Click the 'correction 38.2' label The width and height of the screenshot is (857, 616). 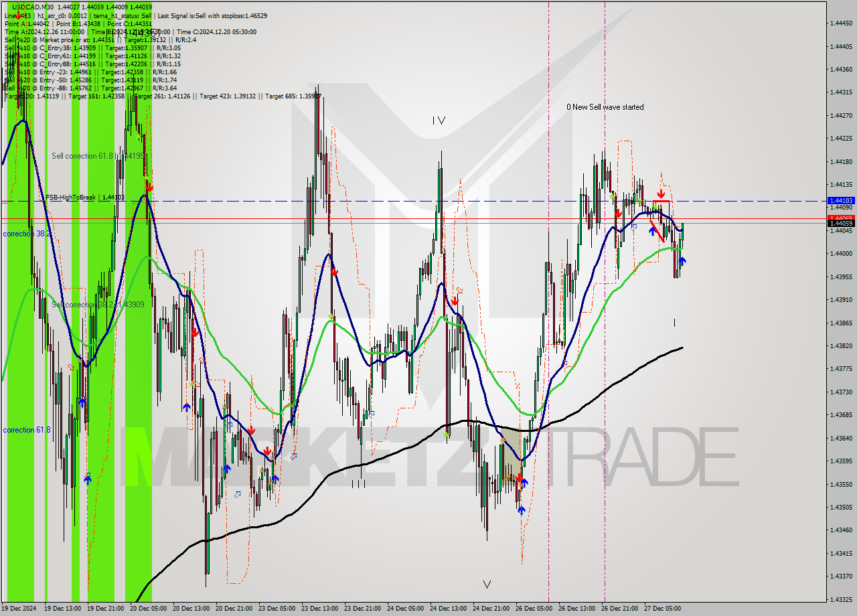pyautogui.click(x=27, y=234)
